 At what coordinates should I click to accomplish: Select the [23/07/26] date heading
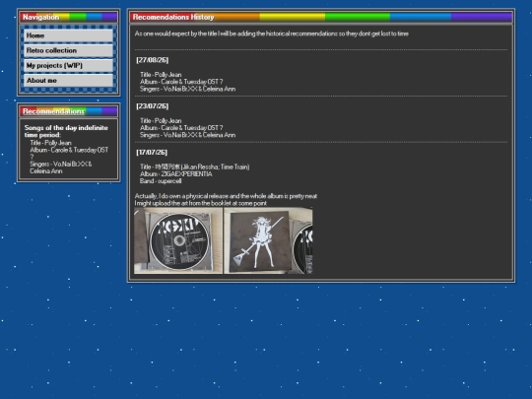153,106
